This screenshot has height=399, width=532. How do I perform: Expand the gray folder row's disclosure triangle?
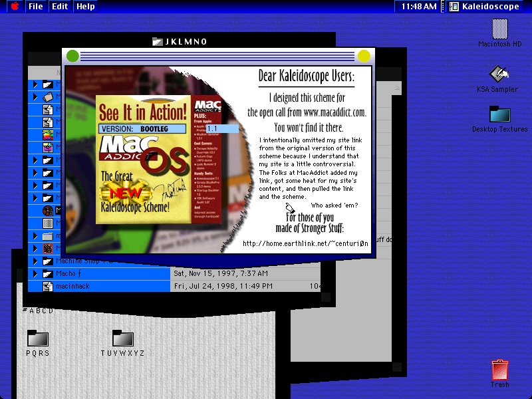pyautogui.click(x=35, y=236)
